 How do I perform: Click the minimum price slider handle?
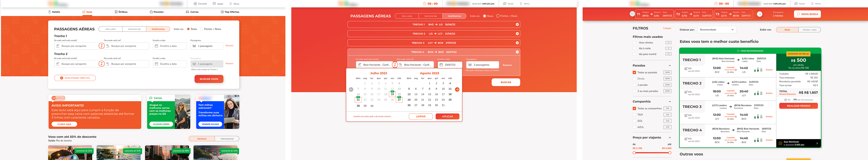pos(634,153)
